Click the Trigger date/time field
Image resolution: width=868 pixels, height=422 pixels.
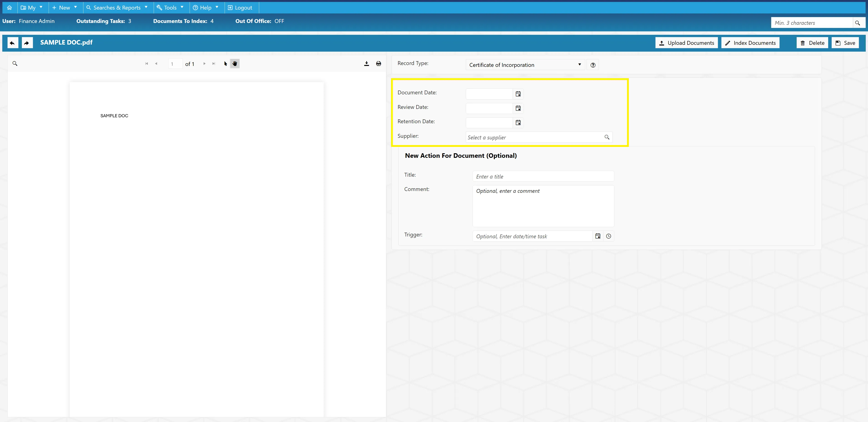(532, 236)
